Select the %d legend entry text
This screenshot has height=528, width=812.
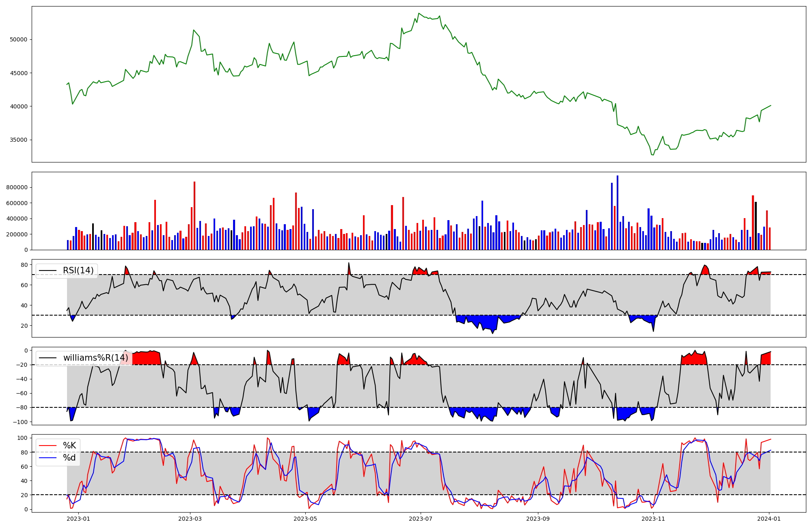click(x=69, y=458)
